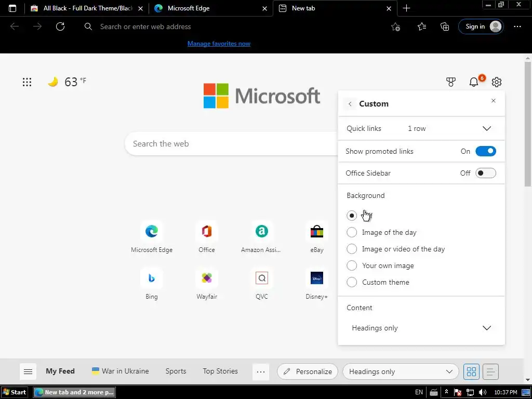Open a new browser tab with plus
Screen dimensions: 532x399
[406, 8]
